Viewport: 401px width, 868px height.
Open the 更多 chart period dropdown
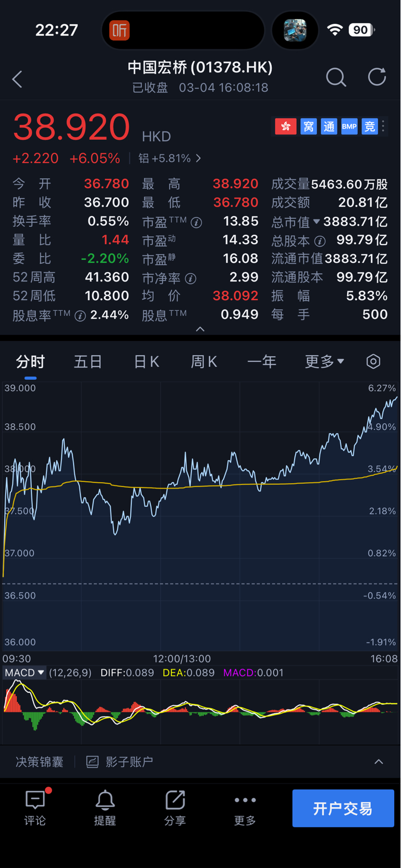324,361
